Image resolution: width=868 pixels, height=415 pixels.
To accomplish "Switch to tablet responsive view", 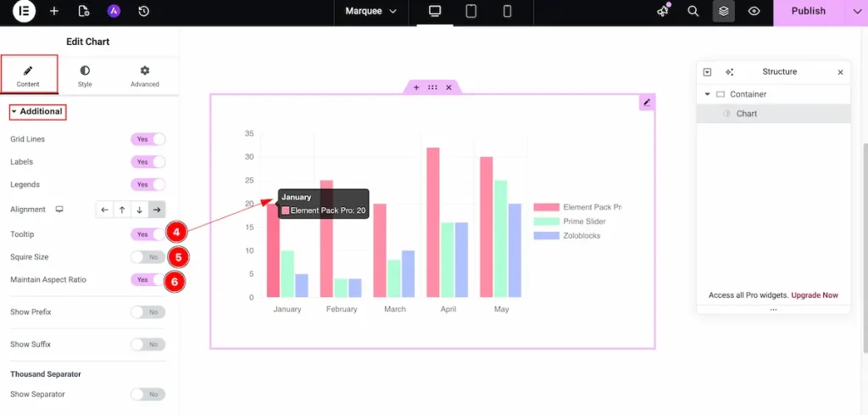I will tap(471, 11).
